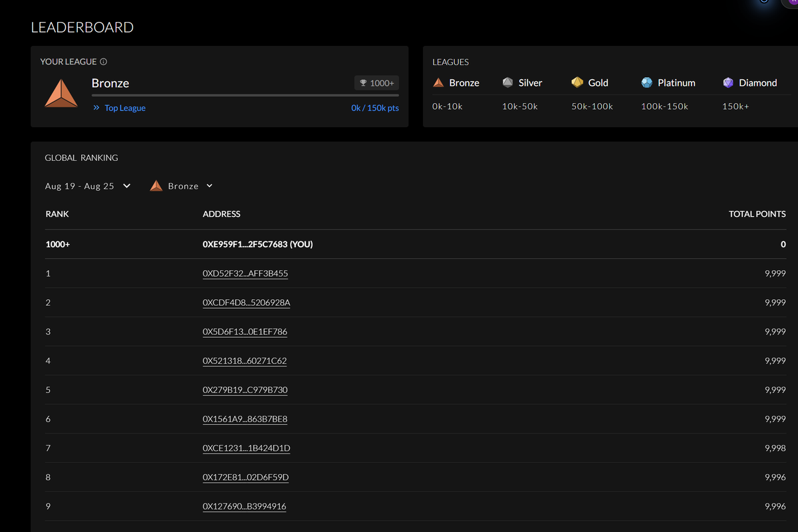Open address 0X521318...60271C62

tap(245, 361)
